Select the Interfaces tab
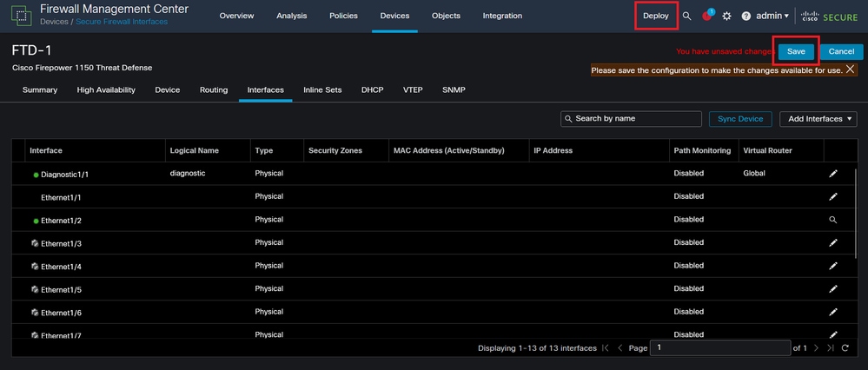This screenshot has width=868, height=370. click(266, 89)
